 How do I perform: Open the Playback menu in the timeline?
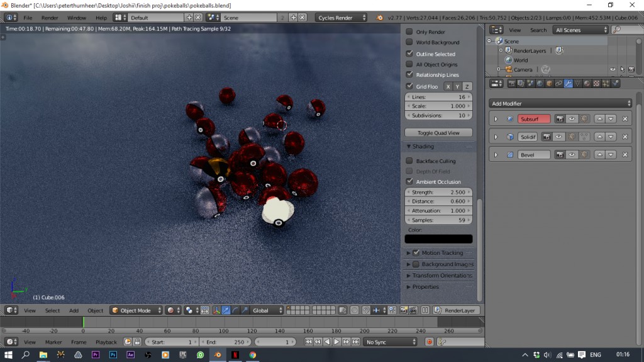click(106, 342)
